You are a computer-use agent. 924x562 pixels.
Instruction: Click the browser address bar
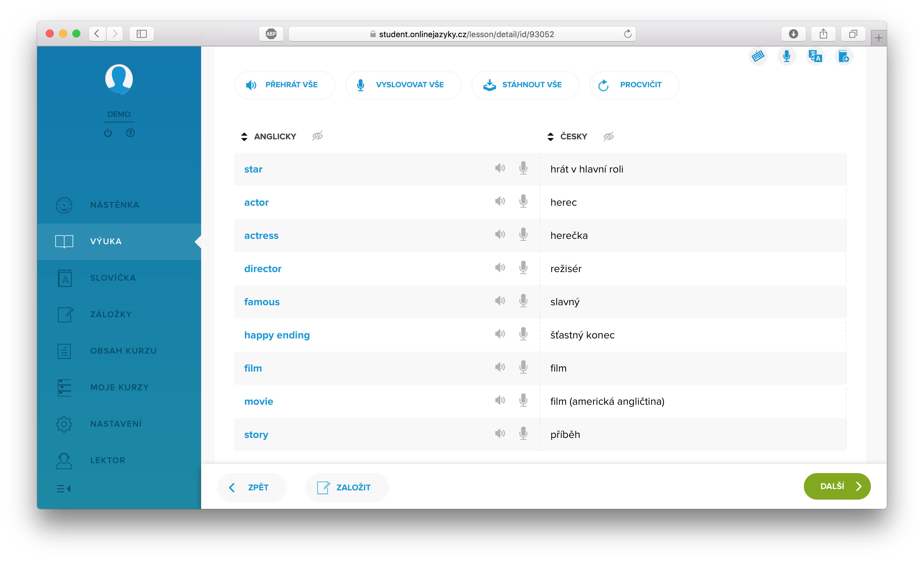click(x=461, y=34)
